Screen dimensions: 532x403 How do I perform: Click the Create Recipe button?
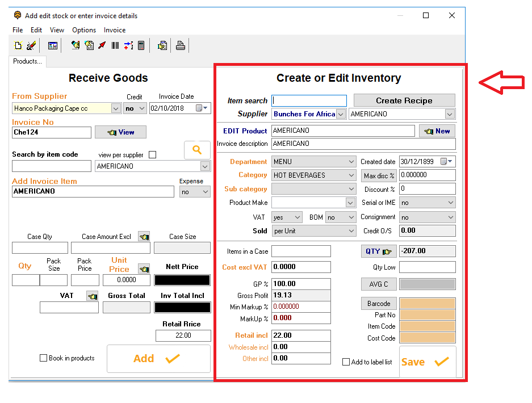click(404, 100)
